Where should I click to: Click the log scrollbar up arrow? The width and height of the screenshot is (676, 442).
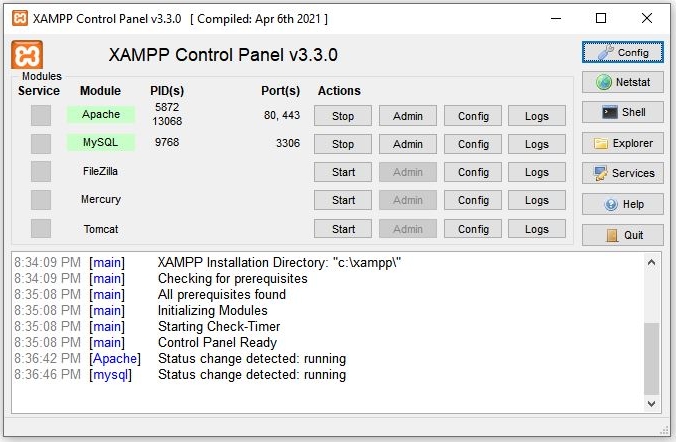pos(651,262)
